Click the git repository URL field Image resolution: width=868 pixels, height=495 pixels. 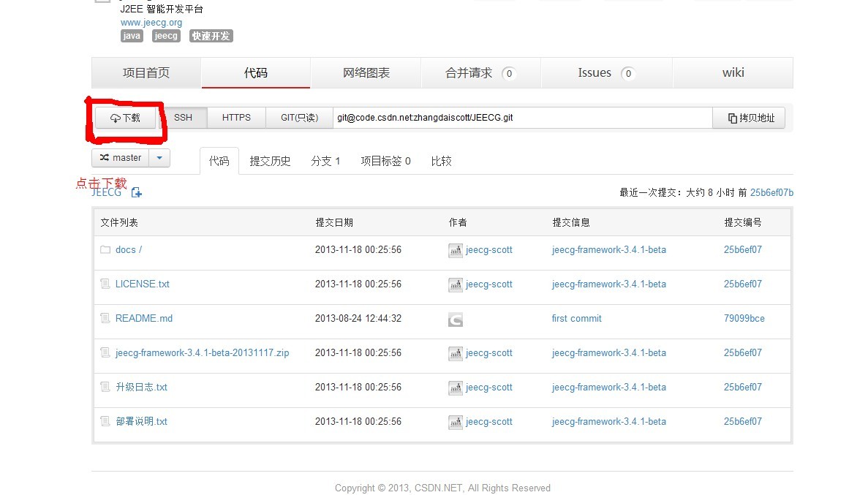point(523,118)
